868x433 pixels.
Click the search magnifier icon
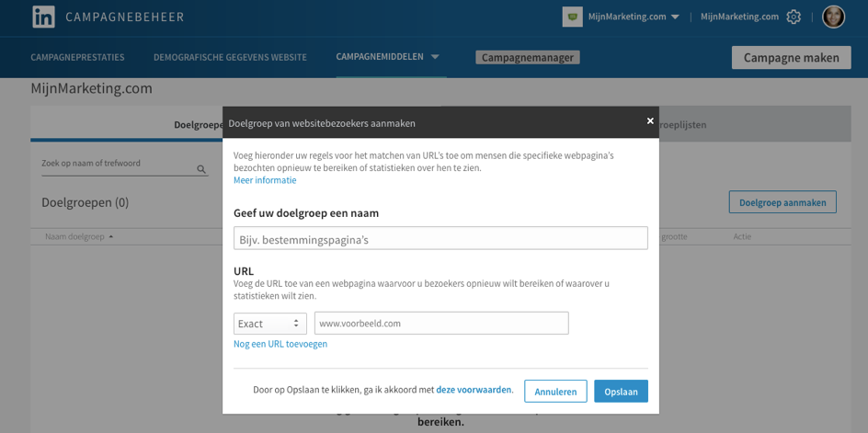[201, 169]
